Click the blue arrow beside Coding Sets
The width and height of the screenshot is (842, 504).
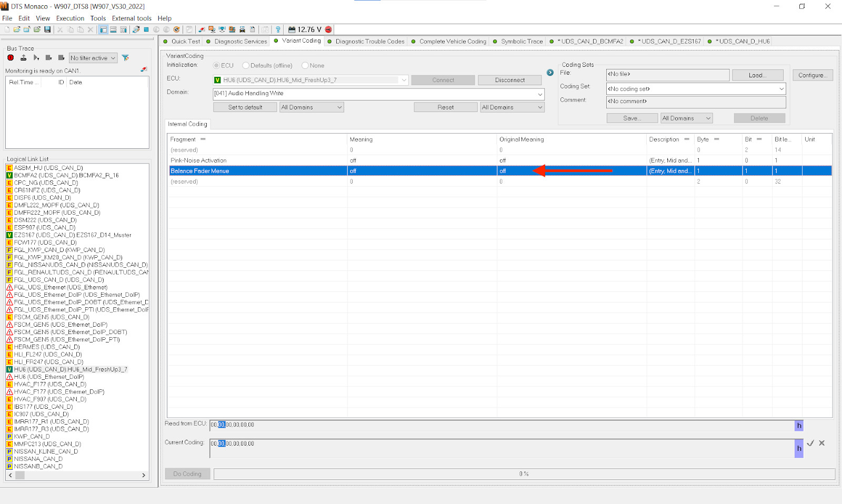tap(550, 73)
